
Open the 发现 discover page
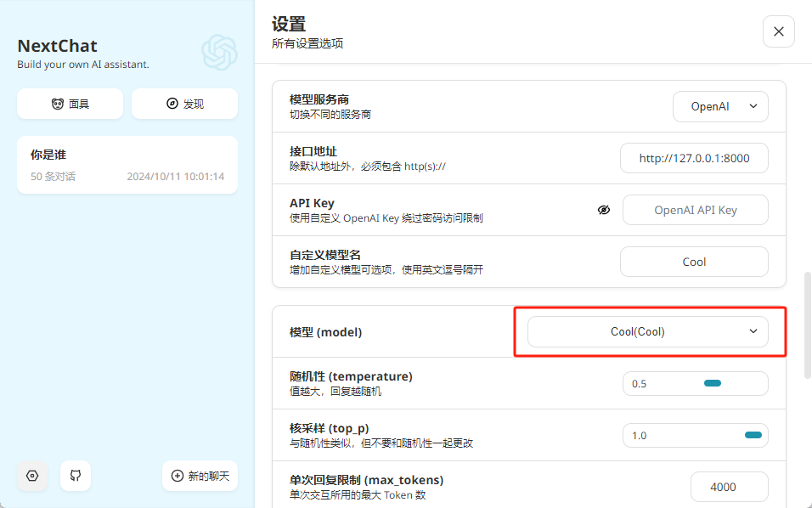[x=184, y=104]
